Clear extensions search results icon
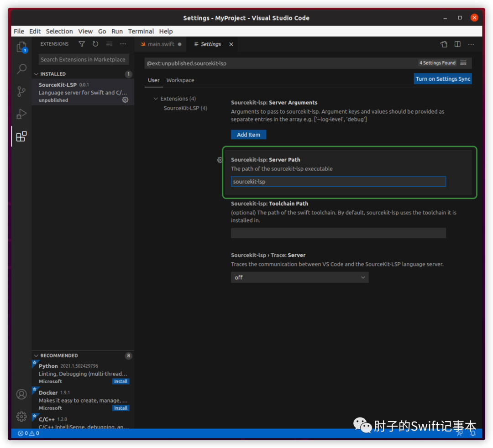Screen dimensions: 493x448 point(109,44)
